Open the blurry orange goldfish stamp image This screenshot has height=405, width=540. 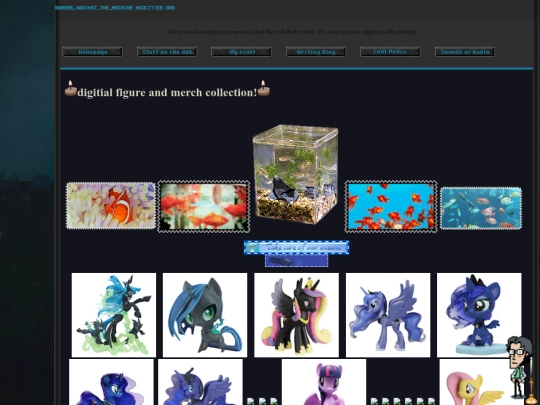click(x=204, y=207)
